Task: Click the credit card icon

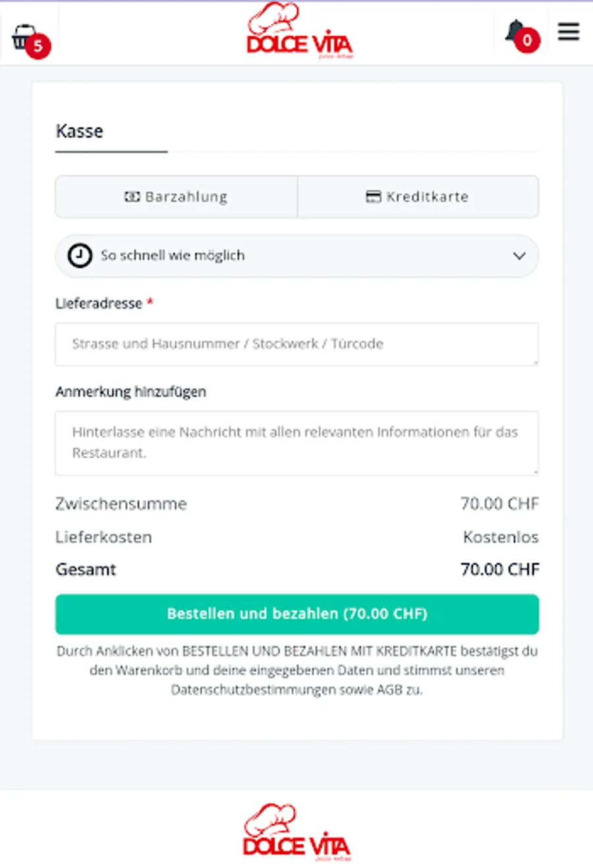Action: pos(374,196)
